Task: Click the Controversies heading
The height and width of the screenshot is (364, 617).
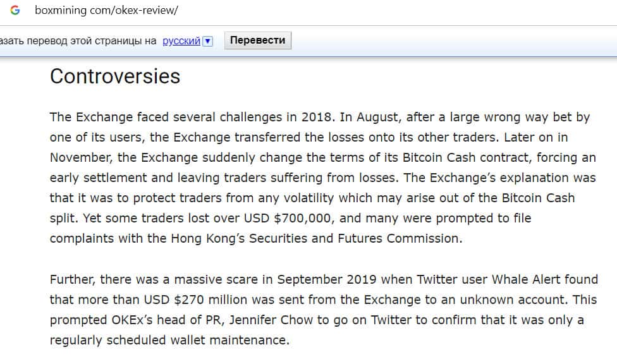Action: coord(115,76)
